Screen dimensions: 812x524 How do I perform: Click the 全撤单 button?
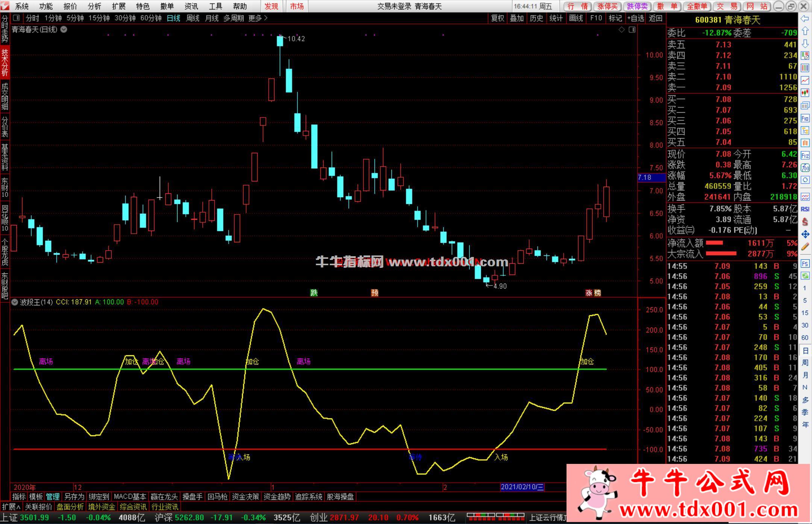(697, 6)
